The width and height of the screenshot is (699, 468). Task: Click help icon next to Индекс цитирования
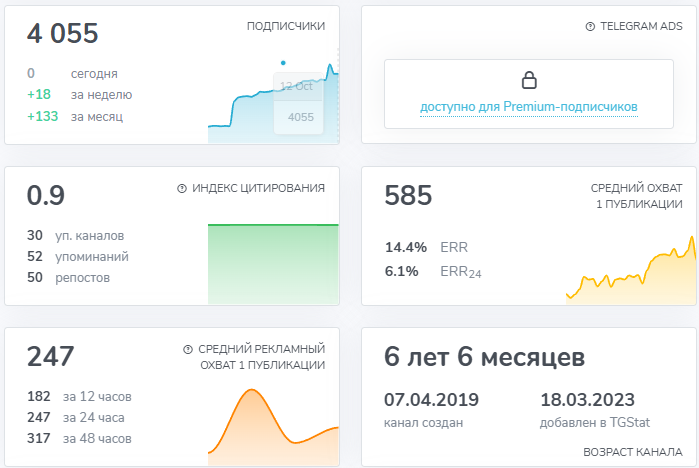182,188
